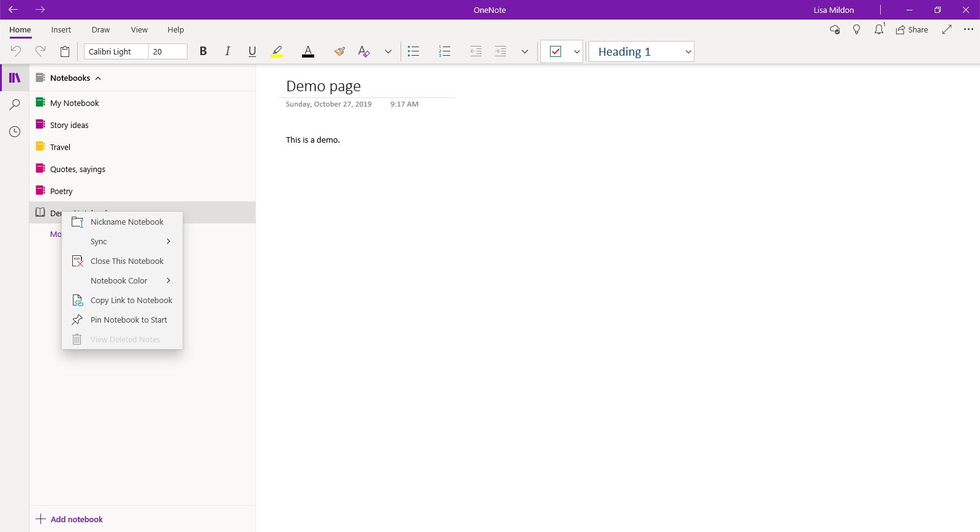Choose Close This Notebook
This screenshot has height=532, width=980.
point(123,261)
